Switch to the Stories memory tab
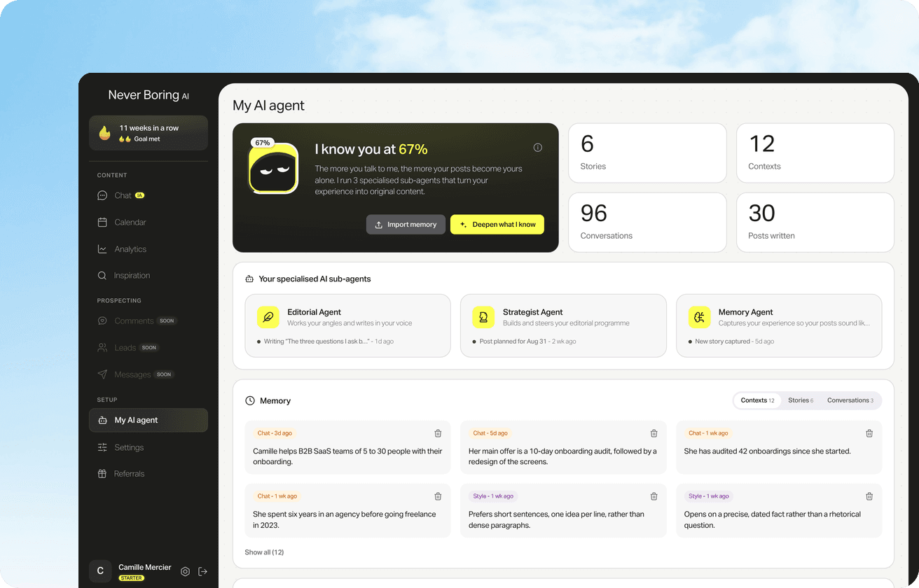The height and width of the screenshot is (588, 919). point(801,400)
